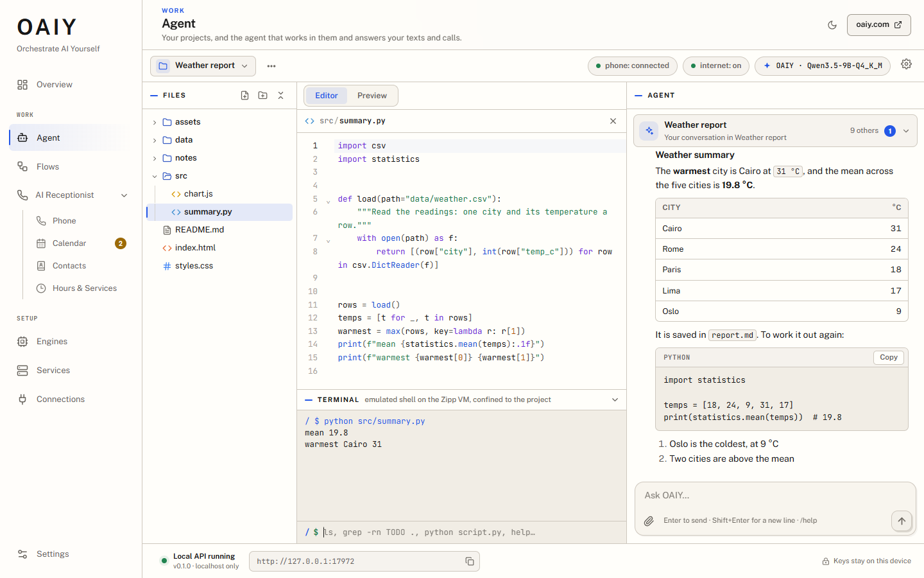Screen dimensions: 924x578
Task: Copy the Python code snippet
Action: click(889, 358)
